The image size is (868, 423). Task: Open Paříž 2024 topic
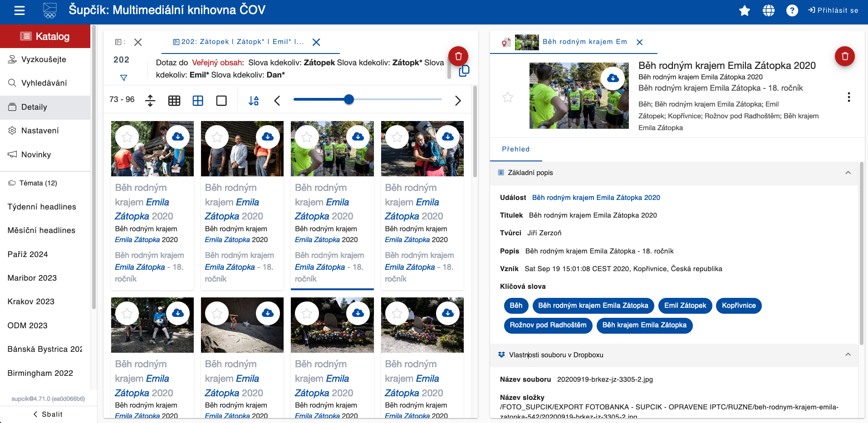28,254
